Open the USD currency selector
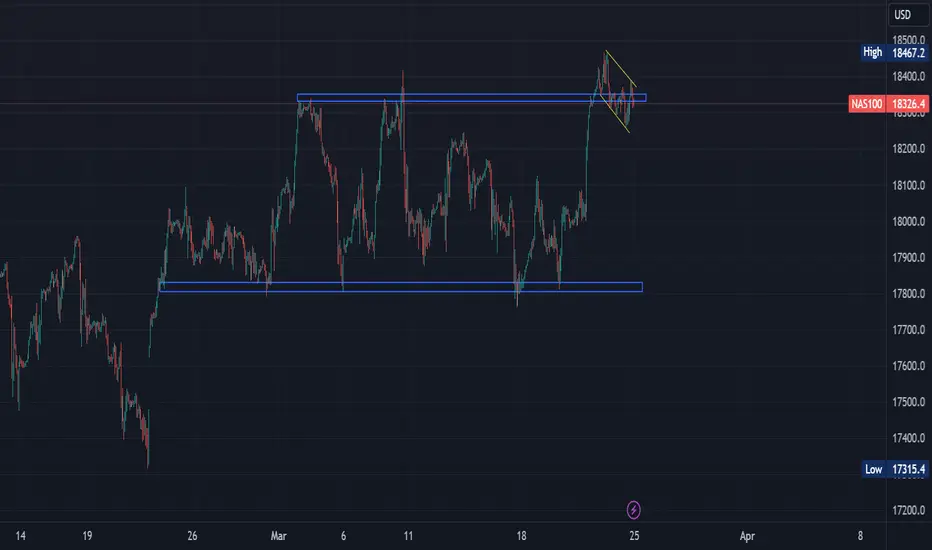Screen dimensions: 932x550 tap(908, 15)
